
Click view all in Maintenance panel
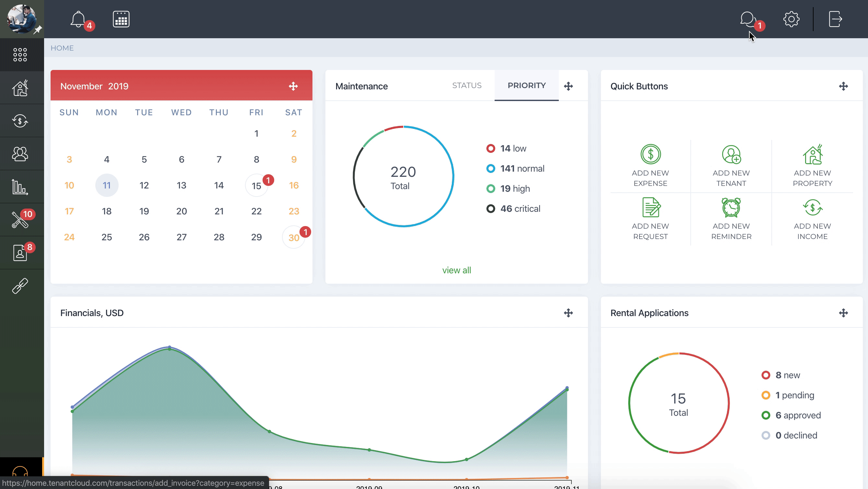457,270
